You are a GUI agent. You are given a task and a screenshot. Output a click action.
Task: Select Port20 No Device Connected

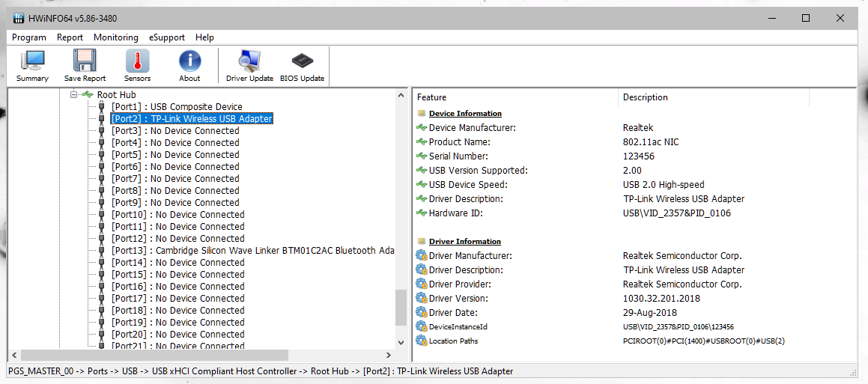[177, 334]
